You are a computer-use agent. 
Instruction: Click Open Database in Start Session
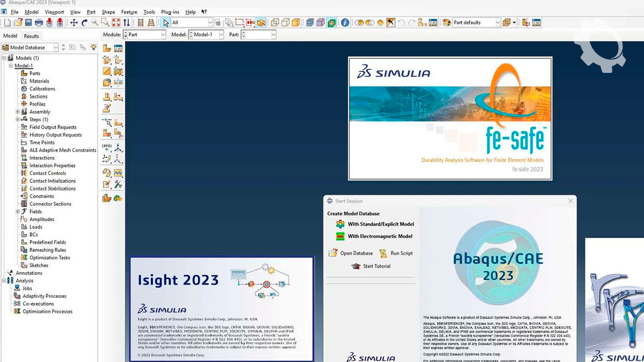click(x=356, y=253)
